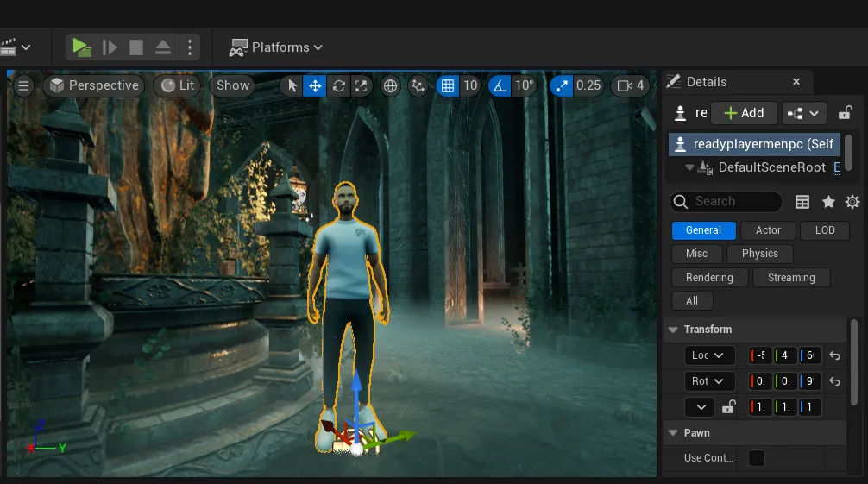Click the Eject button in play toolbar
This screenshot has height=484, width=868.
click(163, 47)
